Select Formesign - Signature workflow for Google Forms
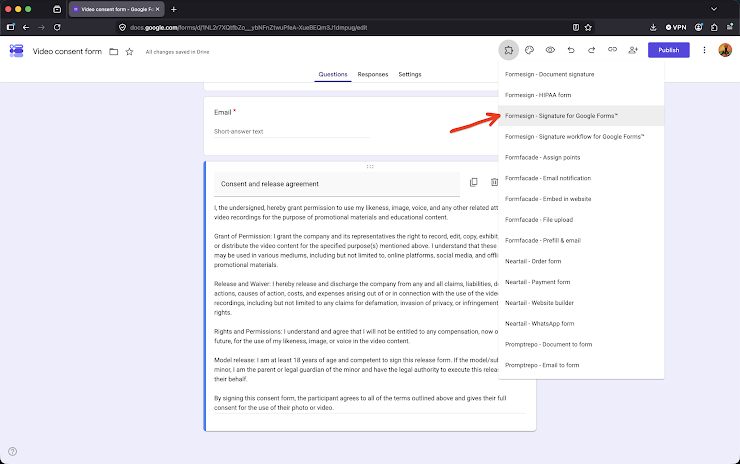 tap(581, 136)
